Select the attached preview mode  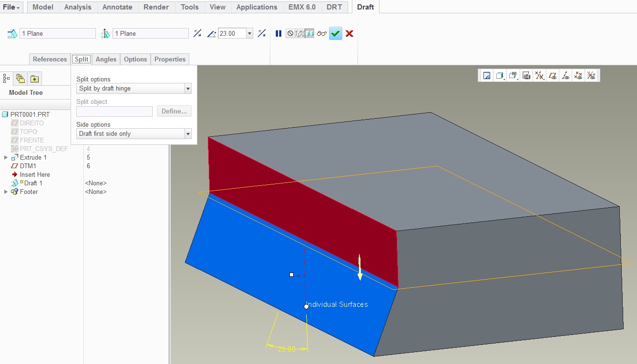[309, 33]
